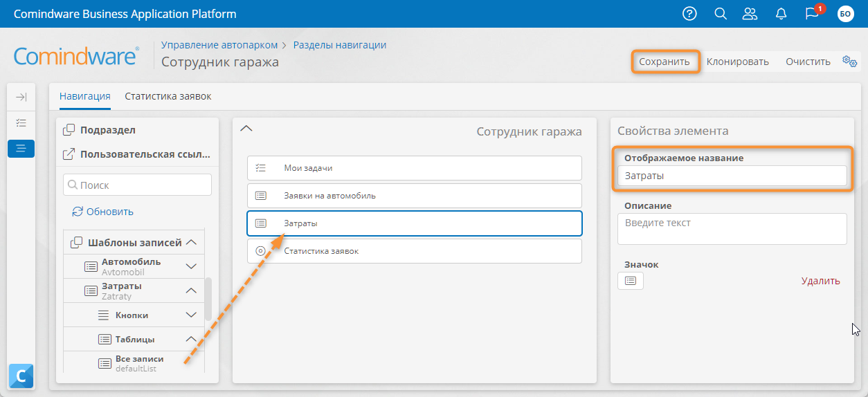Select the Мои задачи navigation item
The width and height of the screenshot is (868, 397).
coord(415,168)
